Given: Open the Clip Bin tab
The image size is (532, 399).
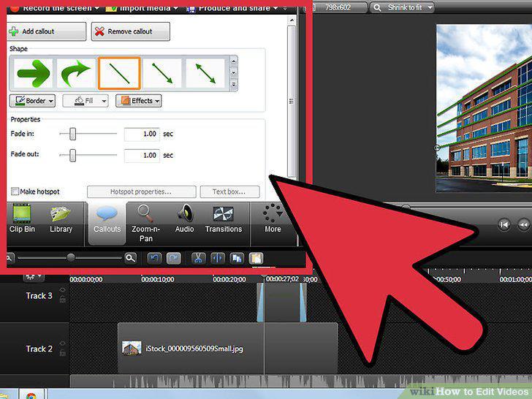Looking at the screenshot, I should tap(22, 219).
